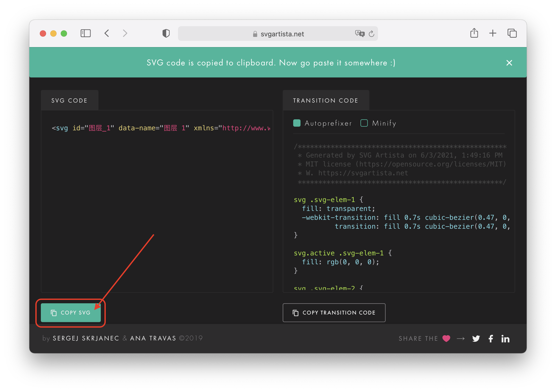The width and height of the screenshot is (556, 392).
Task: Show the tab overview icon
Action: (512, 33)
